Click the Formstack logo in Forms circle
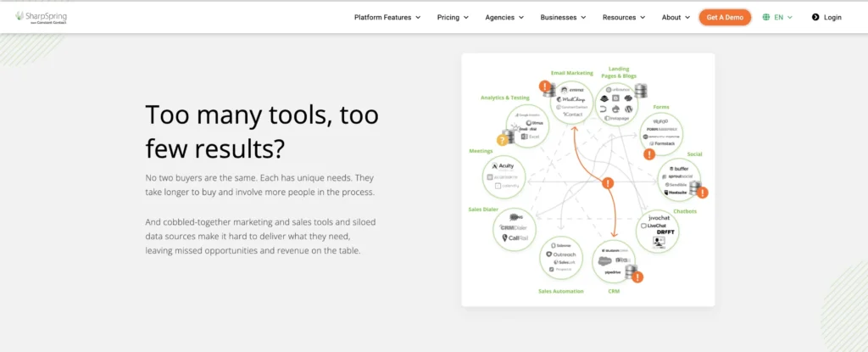Viewport: 868px width, 352px height. coord(661,143)
